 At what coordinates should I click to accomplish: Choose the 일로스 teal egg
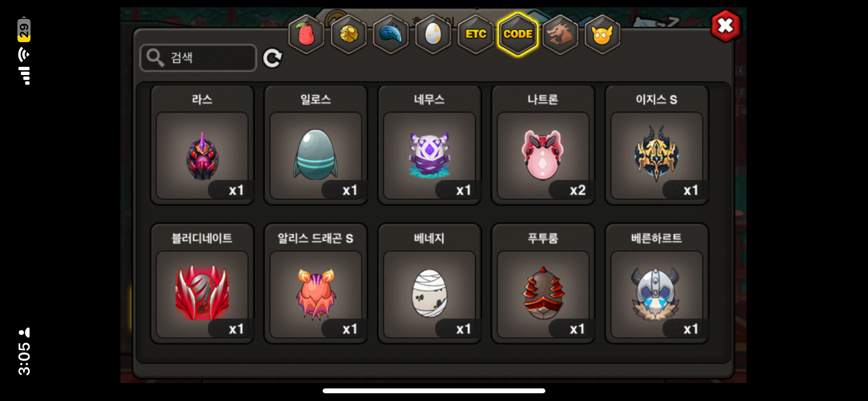pyautogui.click(x=316, y=145)
